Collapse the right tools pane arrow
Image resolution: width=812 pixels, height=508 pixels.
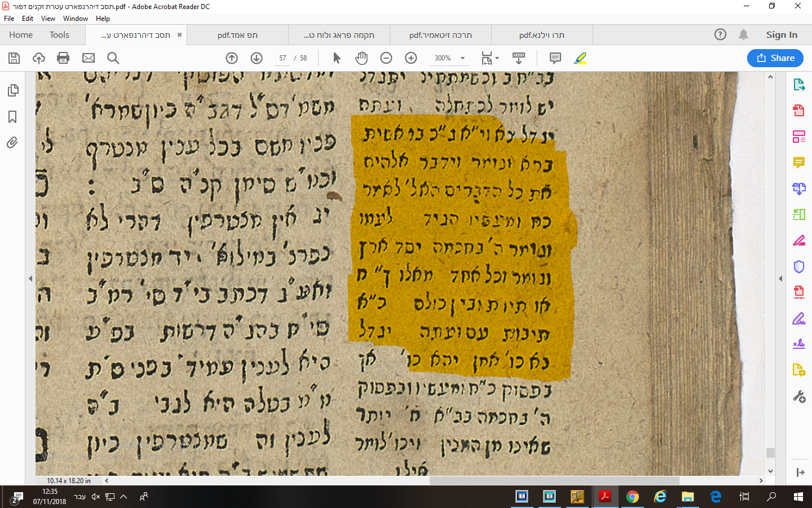[780, 278]
